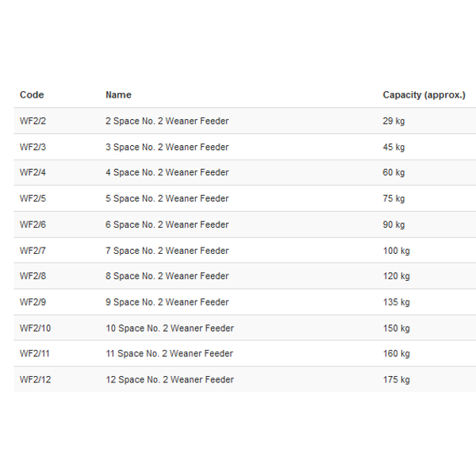
Task: Click the Code column header
Action: (32, 95)
